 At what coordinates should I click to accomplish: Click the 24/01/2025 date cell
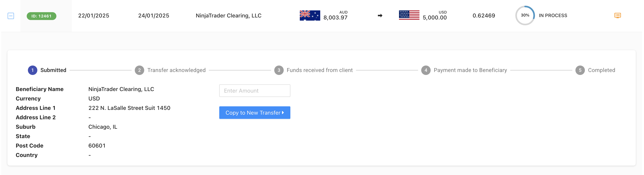153,15
